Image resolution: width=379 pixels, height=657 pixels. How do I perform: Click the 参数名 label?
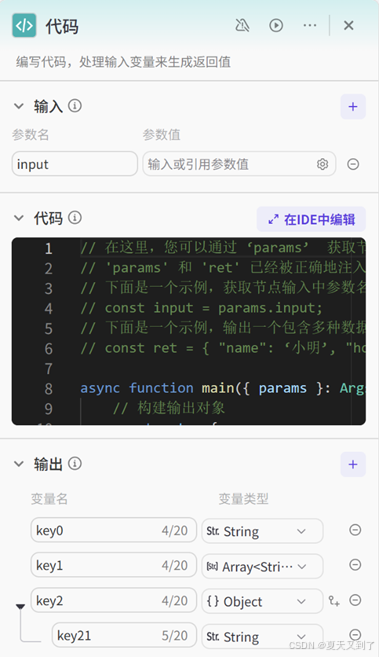pos(31,135)
